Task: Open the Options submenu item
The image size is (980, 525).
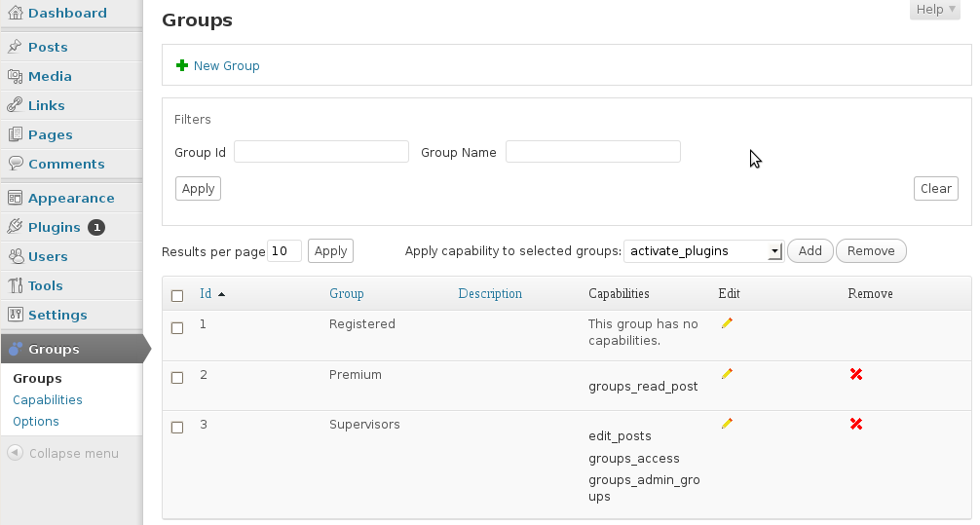Action: (x=36, y=421)
